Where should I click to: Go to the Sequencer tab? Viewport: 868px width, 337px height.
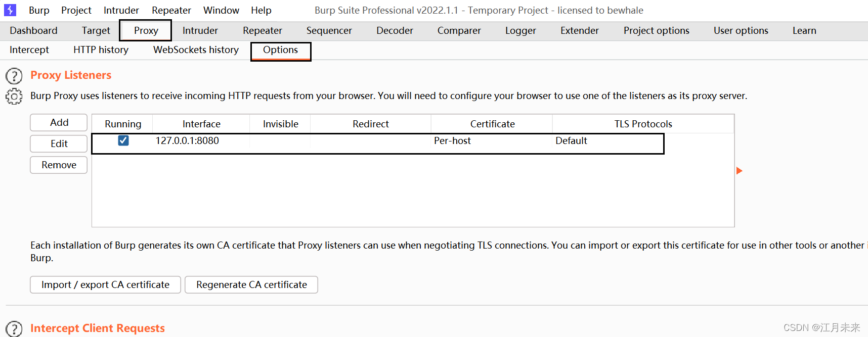(329, 30)
